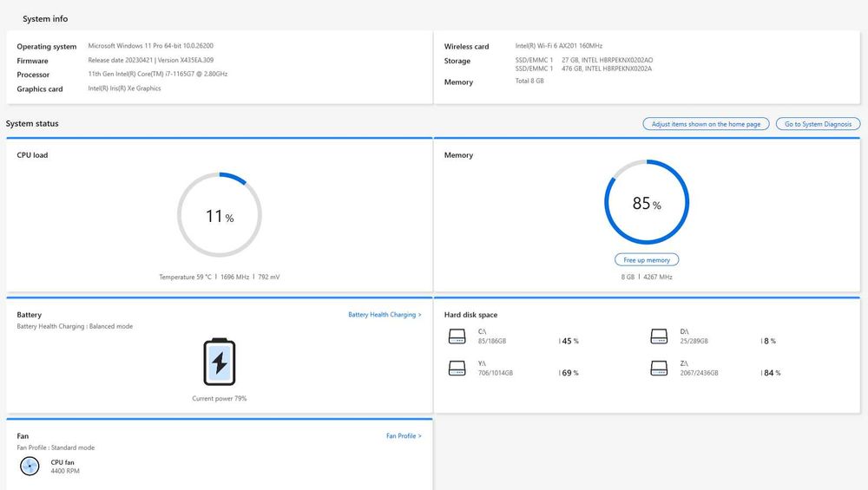Screen dimensions: 868x490
Task: Click the Total 8 GB memory value
Action: click(x=529, y=81)
